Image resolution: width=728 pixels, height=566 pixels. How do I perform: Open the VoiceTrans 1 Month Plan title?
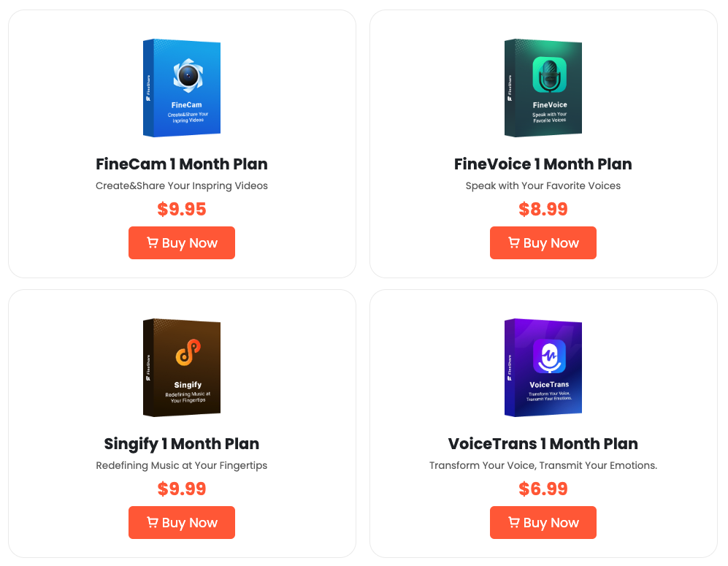[x=543, y=444]
